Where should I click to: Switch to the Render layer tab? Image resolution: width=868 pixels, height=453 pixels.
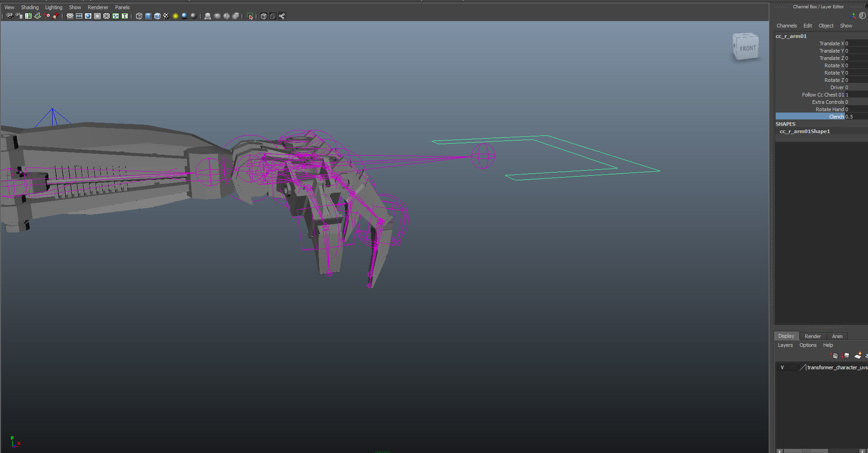(813, 336)
